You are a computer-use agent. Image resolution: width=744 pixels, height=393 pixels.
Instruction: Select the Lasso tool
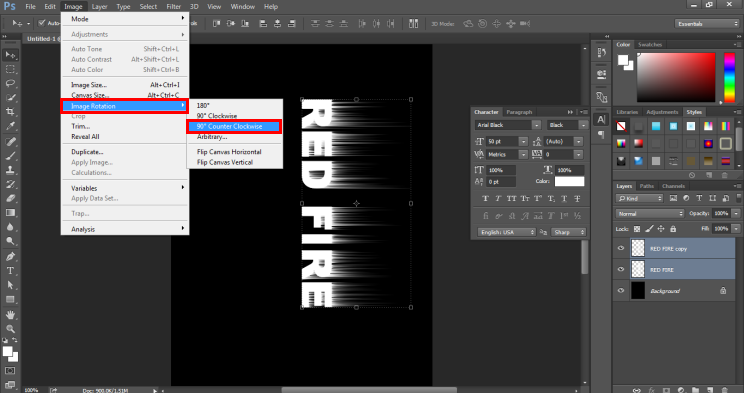pyautogui.click(x=10, y=84)
